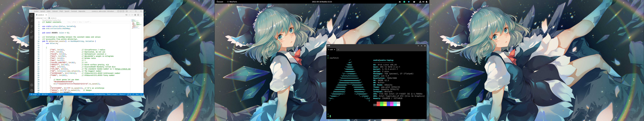Open the Source Control view in VSCodium
Screen dimensions: 644x121
pyautogui.click(x=32, y=26)
